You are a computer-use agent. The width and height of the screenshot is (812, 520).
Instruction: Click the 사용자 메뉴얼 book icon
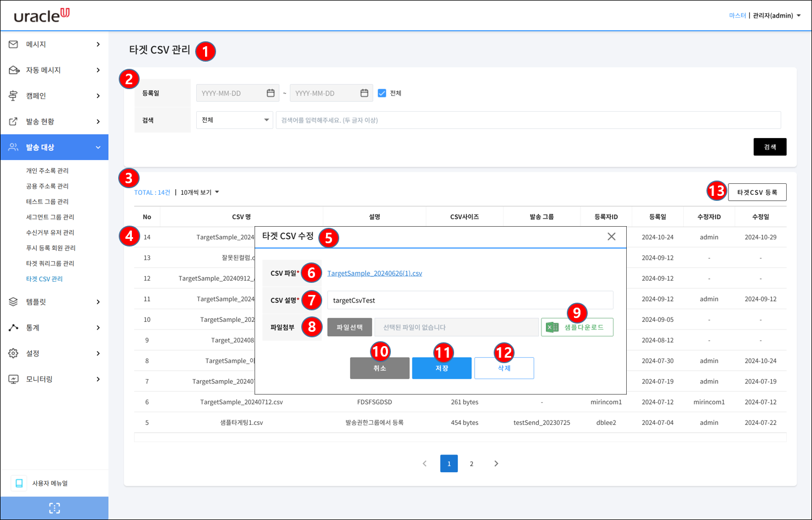click(x=19, y=483)
